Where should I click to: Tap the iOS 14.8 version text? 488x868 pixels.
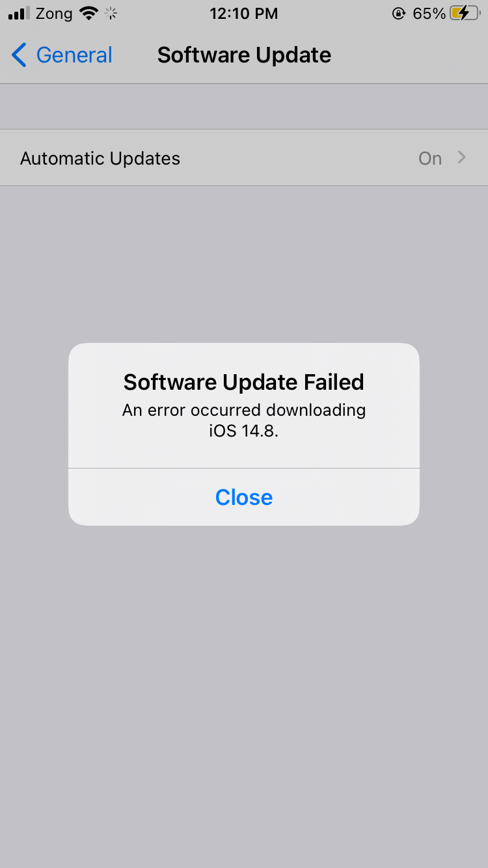244,431
